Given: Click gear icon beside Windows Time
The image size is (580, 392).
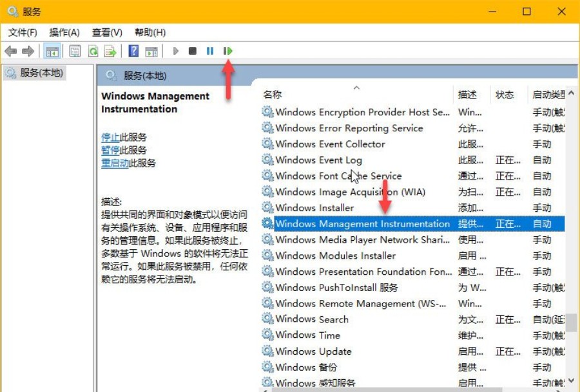Looking at the screenshot, I should [x=267, y=335].
